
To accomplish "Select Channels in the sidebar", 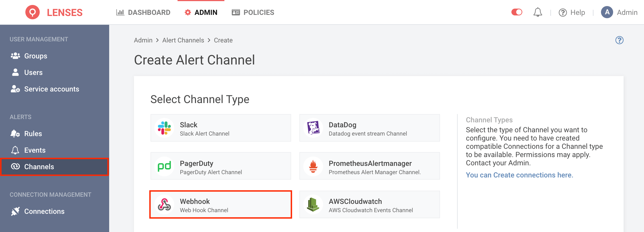I will [x=55, y=167].
